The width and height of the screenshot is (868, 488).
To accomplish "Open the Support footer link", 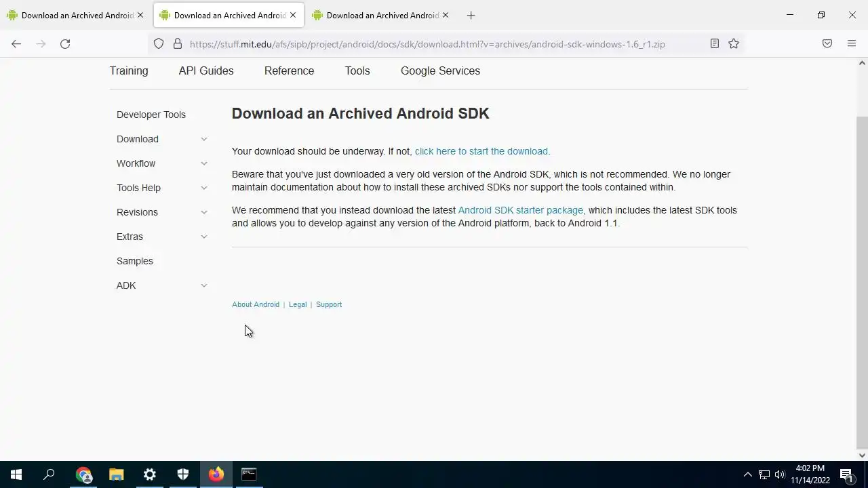I will [x=329, y=304].
